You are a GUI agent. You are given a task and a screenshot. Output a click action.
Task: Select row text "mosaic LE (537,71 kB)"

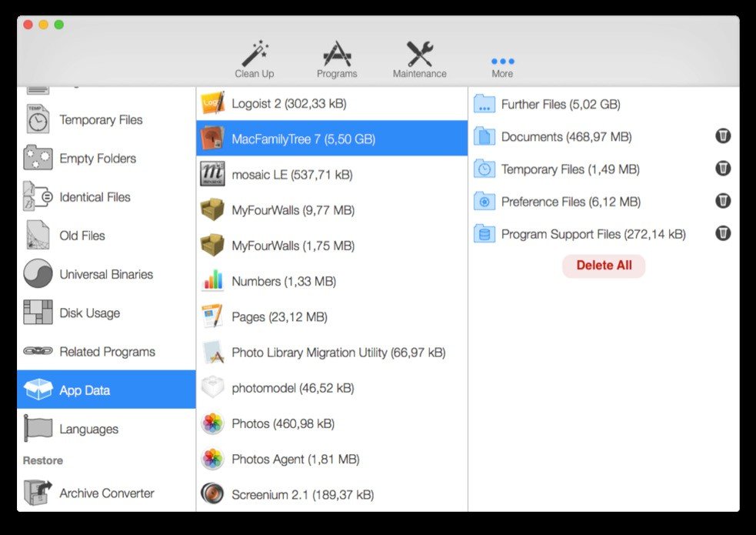[x=292, y=175]
